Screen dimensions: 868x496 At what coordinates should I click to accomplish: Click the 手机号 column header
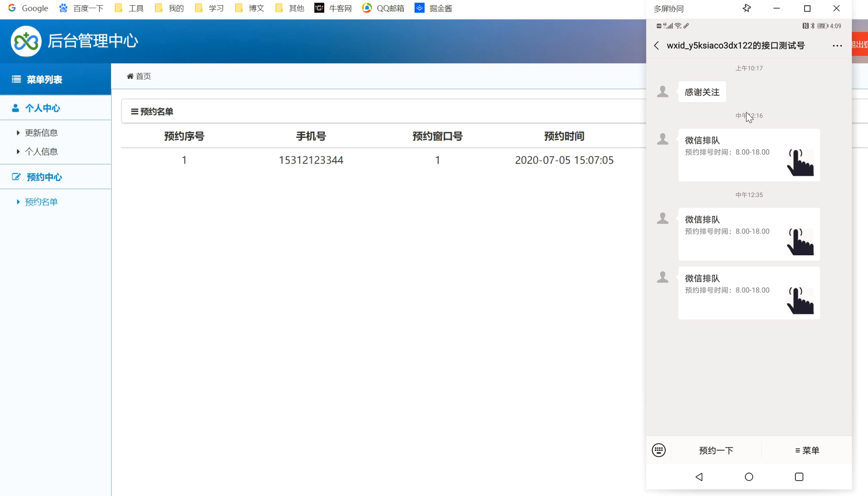(x=311, y=136)
